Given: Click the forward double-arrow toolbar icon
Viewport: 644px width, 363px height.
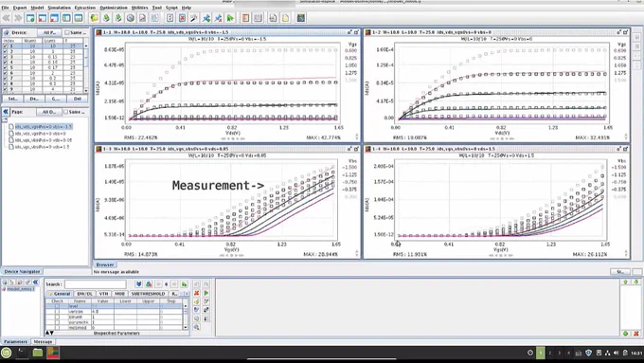Looking at the screenshot, I should [18, 18].
